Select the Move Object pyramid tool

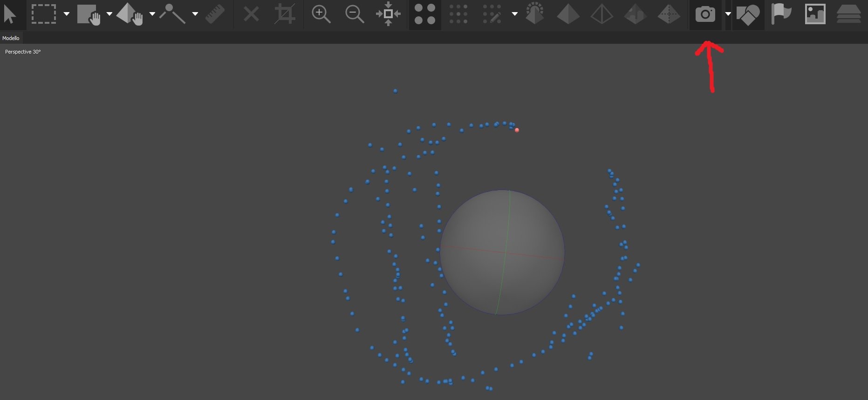click(x=130, y=14)
